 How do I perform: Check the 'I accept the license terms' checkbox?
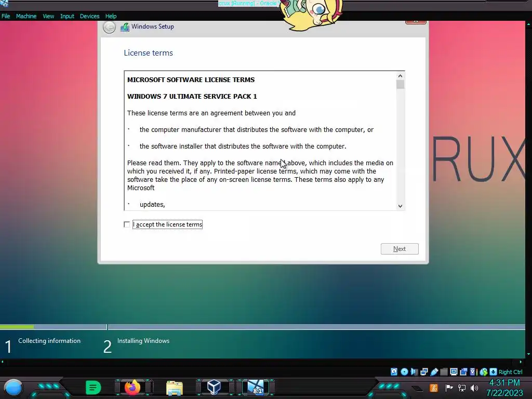coord(127,224)
